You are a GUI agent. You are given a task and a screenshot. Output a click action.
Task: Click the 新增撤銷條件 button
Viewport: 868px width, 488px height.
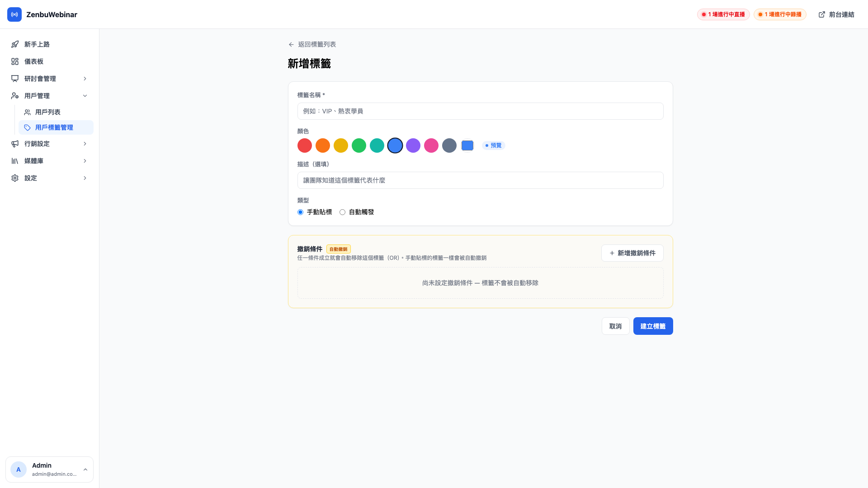pyautogui.click(x=632, y=253)
